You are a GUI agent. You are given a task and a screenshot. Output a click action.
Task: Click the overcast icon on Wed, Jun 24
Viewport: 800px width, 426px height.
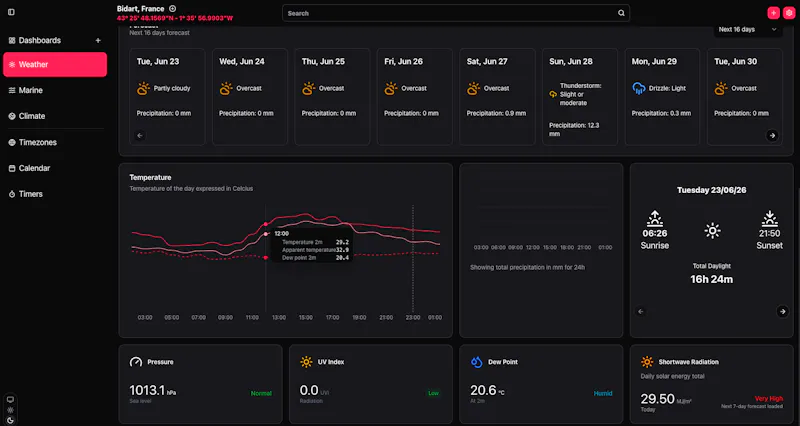(x=226, y=88)
